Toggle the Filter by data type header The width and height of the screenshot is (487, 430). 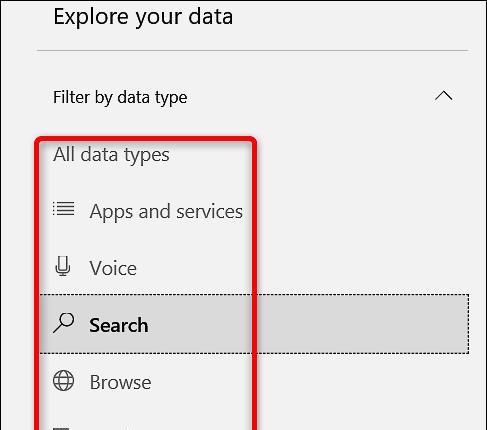(x=252, y=97)
